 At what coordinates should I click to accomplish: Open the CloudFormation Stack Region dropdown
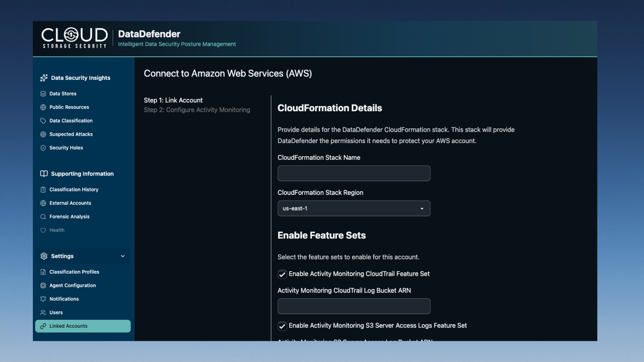354,208
